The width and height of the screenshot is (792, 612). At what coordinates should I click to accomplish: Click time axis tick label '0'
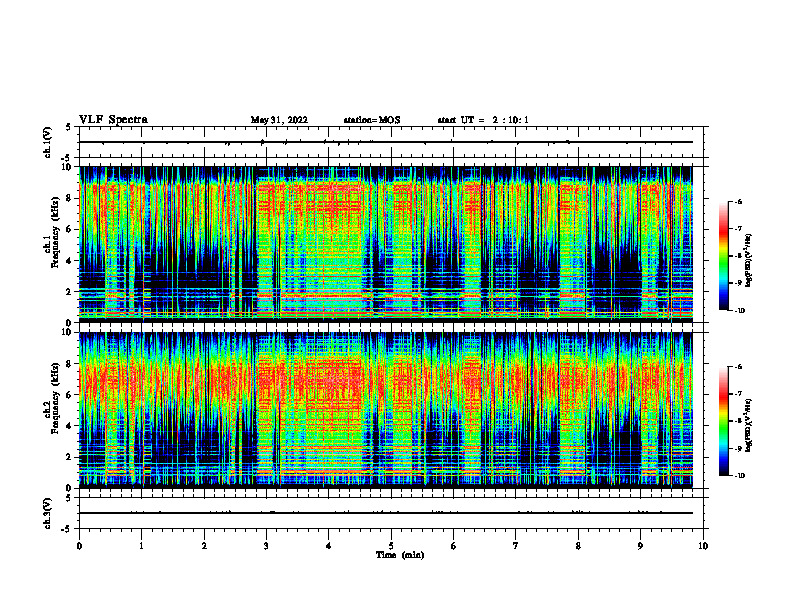pos(79,546)
